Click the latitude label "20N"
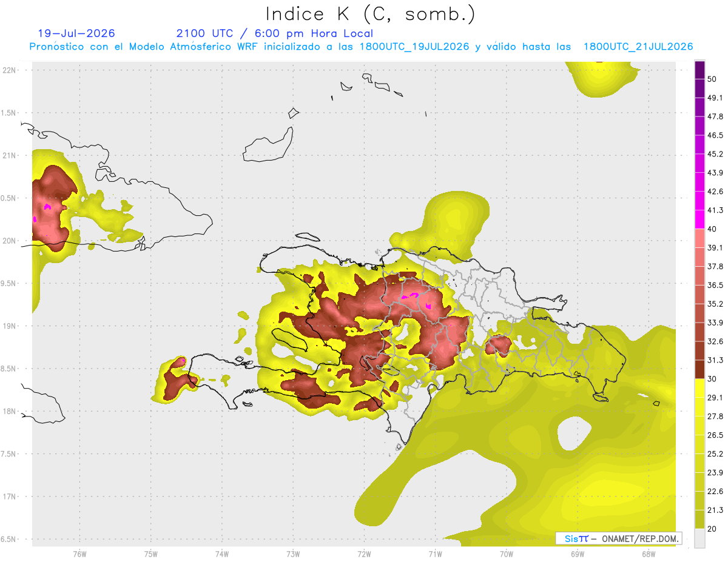728x562 pixels. coord(10,241)
